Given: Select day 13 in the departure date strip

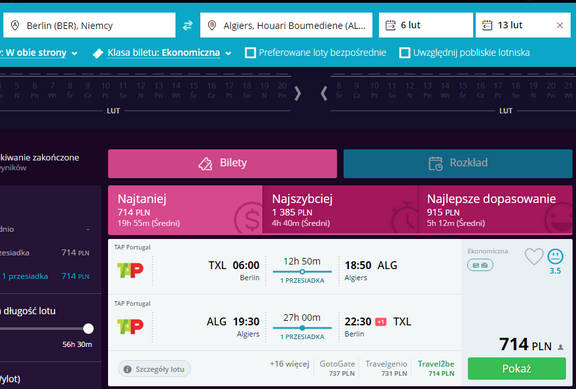Looking at the screenshot, I should [158, 90].
